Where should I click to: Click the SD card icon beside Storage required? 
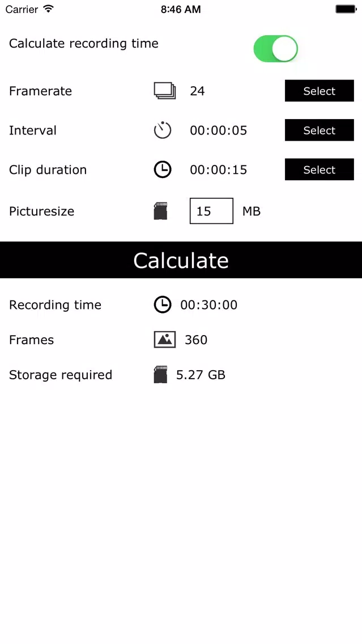pyautogui.click(x=160, y=375)
